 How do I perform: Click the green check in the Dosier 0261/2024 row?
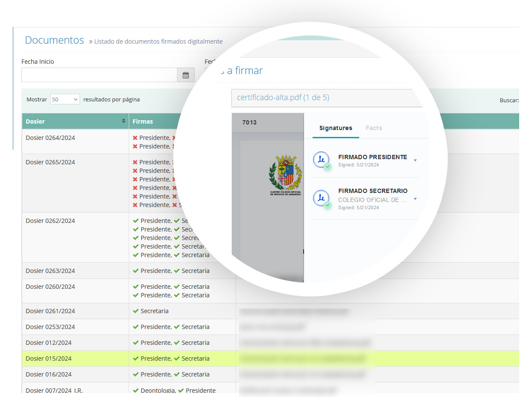pyautogui.click(x=136, y=311)
